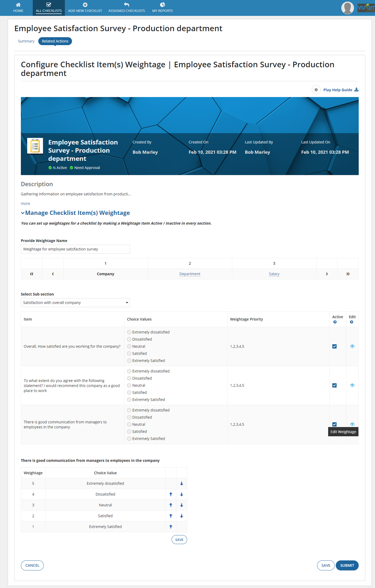Select Dissatisfied for 'recommend this company' question
Screen dimensions: 375x588
(x=129, y=378)
